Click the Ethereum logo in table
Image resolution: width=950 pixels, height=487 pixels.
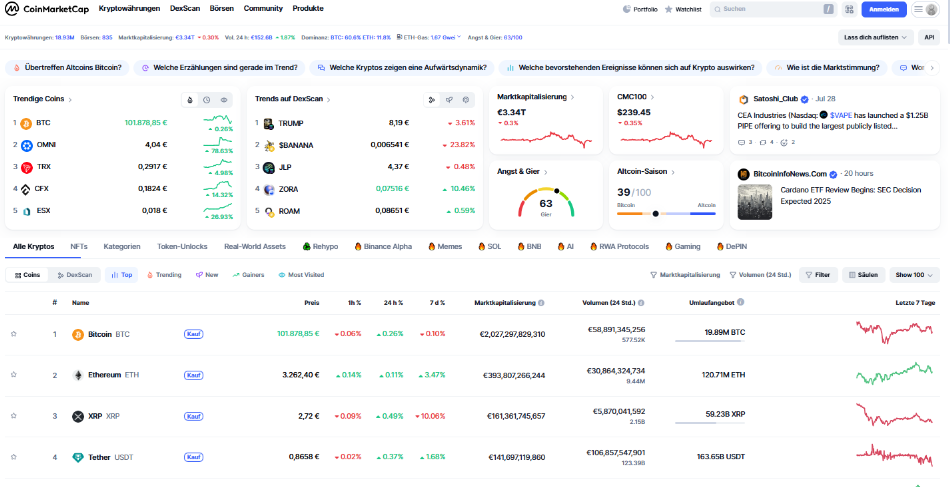(x=78, y=376)
